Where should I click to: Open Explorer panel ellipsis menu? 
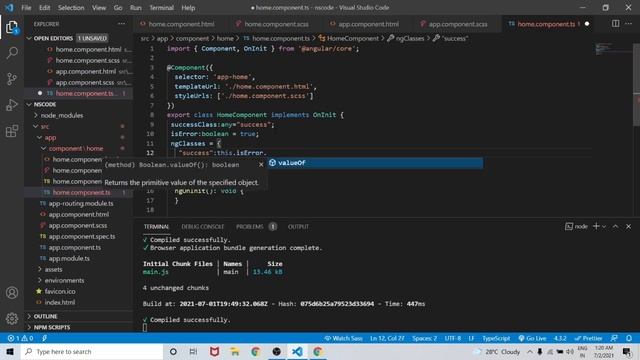[x=121, y=24]
